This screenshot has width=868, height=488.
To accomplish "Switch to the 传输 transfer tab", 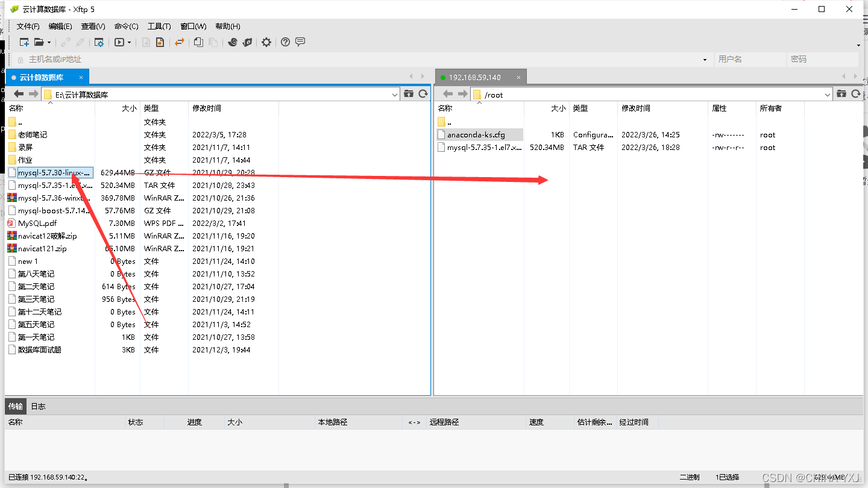I will [16, 406].
